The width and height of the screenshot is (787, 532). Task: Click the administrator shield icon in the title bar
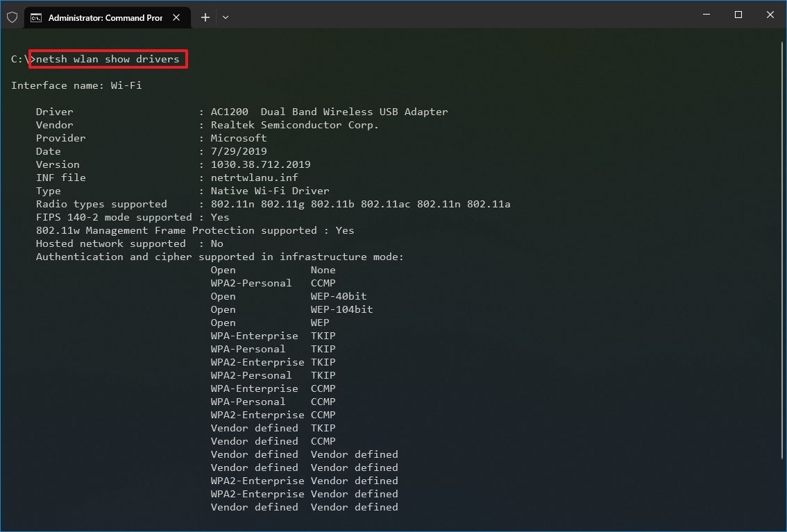point(12,17)
